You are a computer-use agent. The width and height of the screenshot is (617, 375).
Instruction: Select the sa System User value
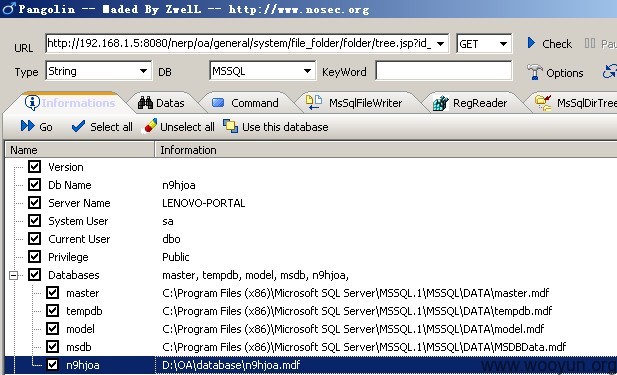tap(168, 222)
